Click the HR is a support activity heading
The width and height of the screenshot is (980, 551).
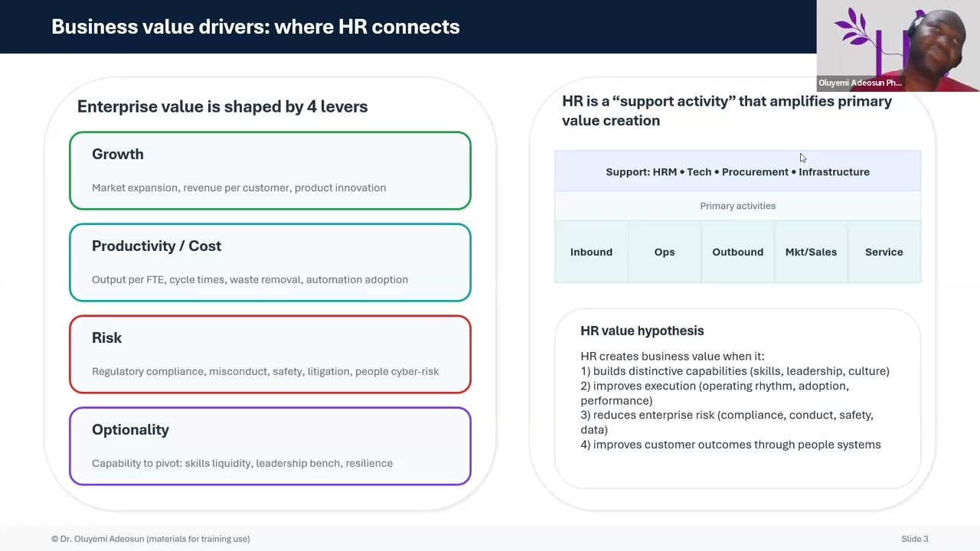[727, 111]
